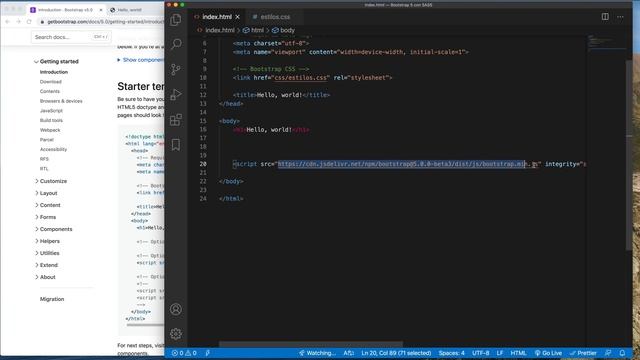Change file encoding UTF-8
Viewport: 640px width, 360px height.
480,353
